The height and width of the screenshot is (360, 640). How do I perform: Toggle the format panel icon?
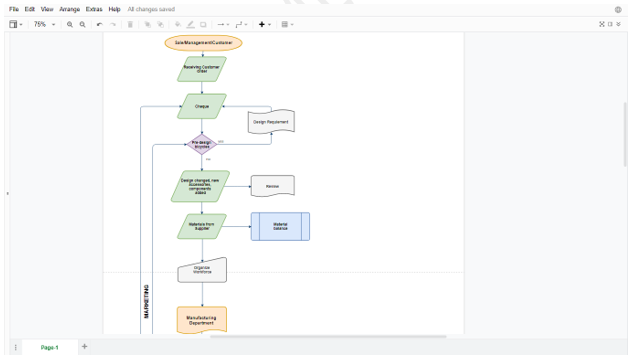(610, 24)
